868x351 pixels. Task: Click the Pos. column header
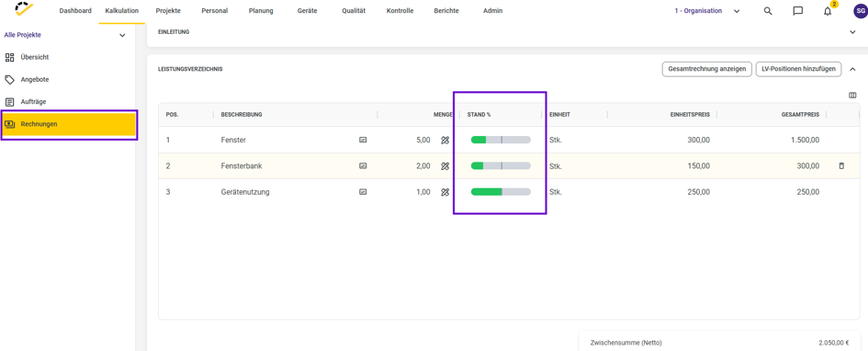172,115
